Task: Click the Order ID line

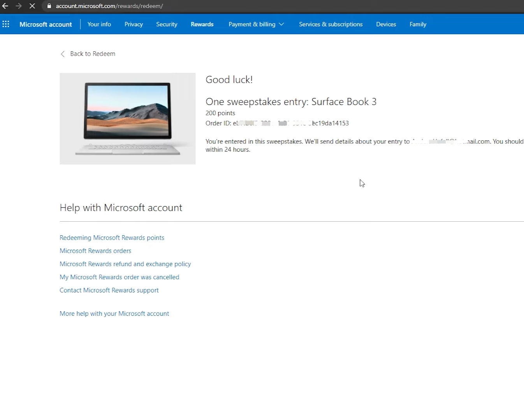Action: coord(277,123)
